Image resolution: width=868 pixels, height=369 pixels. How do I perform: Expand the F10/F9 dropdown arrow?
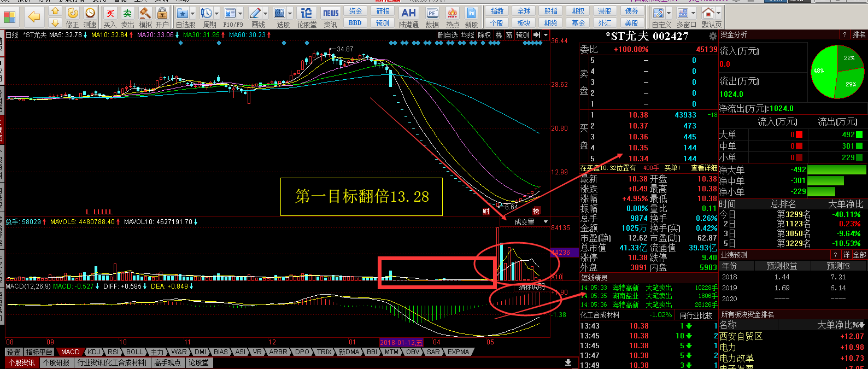click(x=241, y=13)
